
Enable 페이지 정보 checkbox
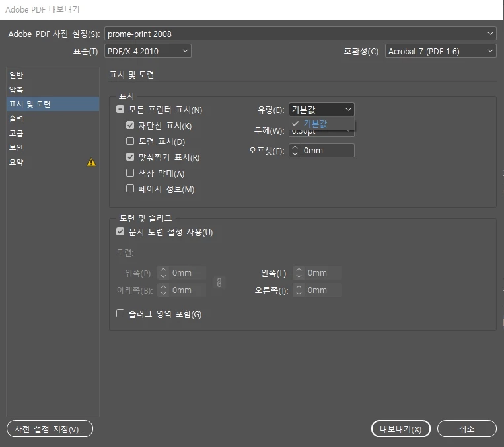[x=130, y=188]
